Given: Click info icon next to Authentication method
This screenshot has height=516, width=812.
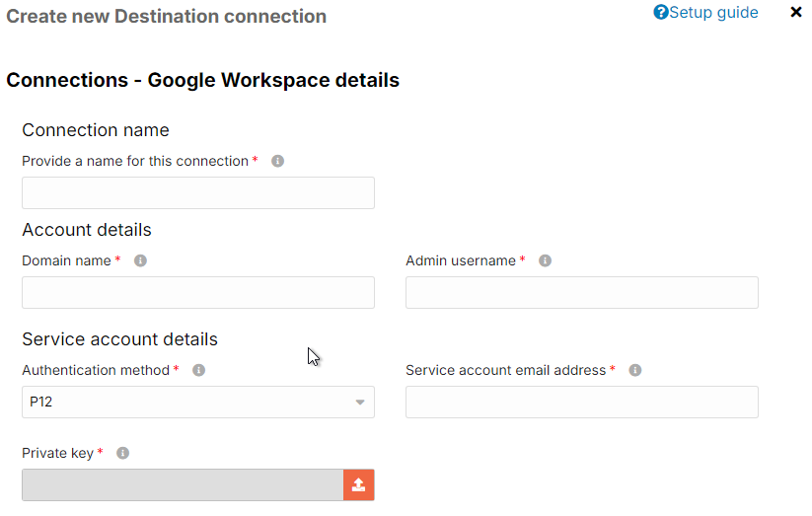Looking at the screenshot, I should [198, 370].
